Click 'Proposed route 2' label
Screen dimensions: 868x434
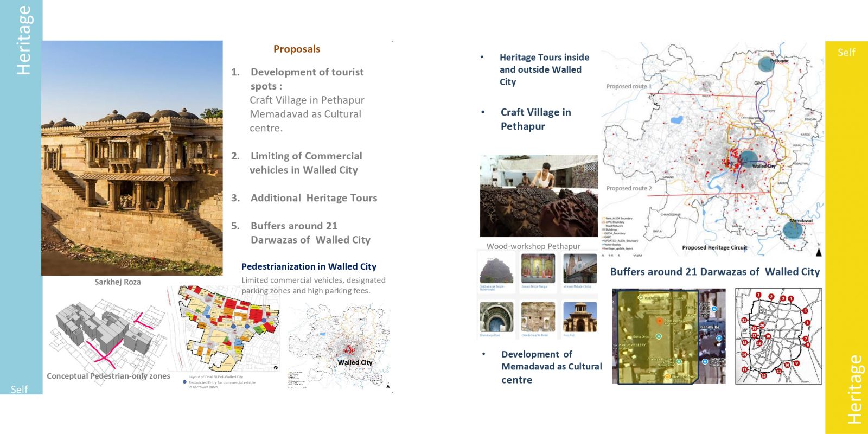click(x=629, y=188)
